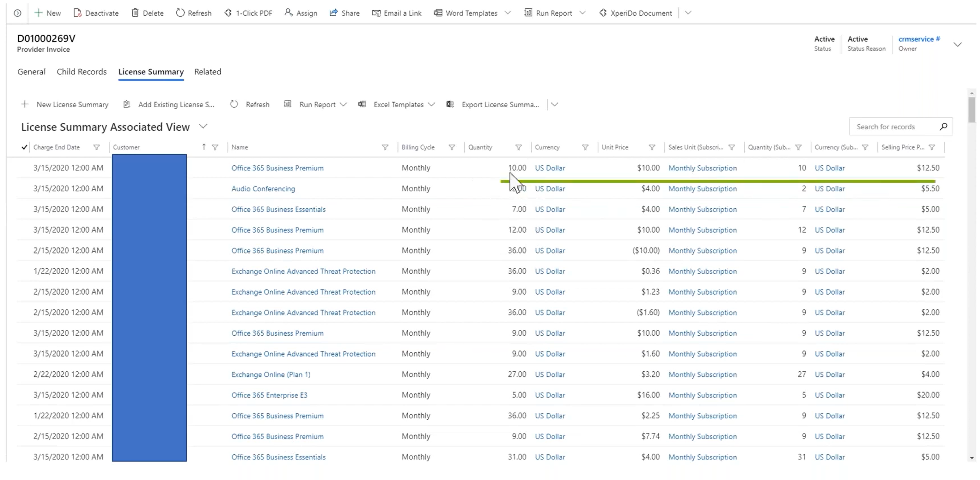Expand the Word Templates dropdown
Viewport: 980px width, 480px height.
507,13
